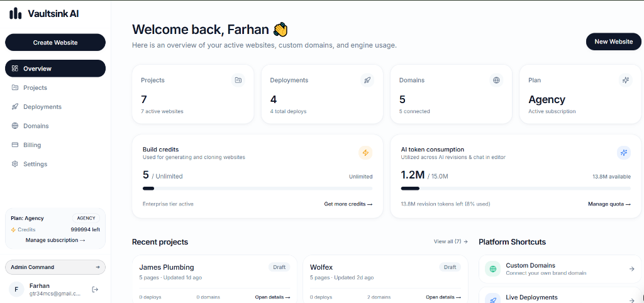Click the lightning icon on Build credits card
The image size is (644, 303).
[x=365, y=153]
